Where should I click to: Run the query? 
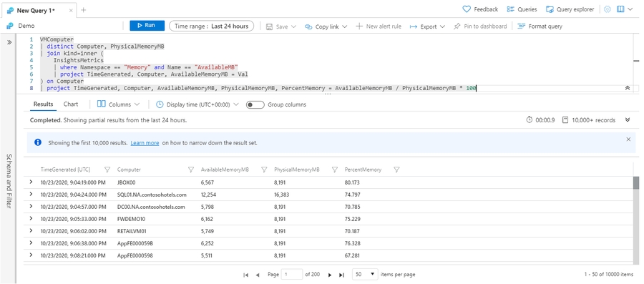[x=147, y=26]
